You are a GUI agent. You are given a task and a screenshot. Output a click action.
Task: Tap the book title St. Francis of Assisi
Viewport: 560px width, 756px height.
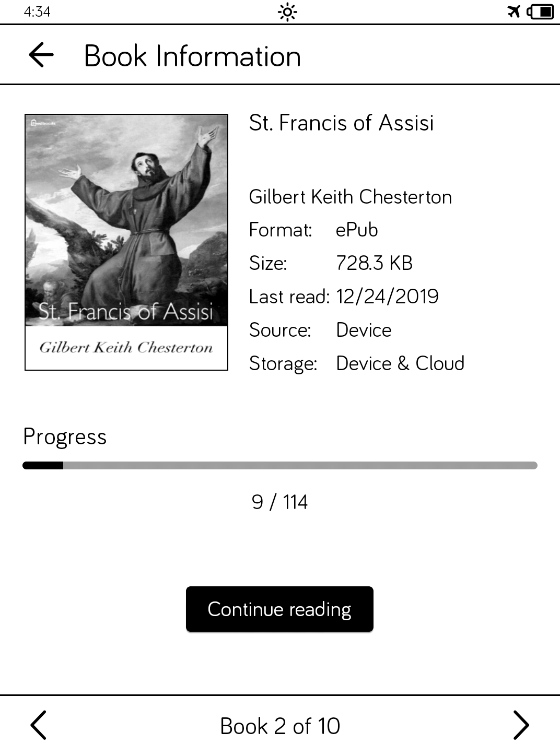coord(341,123)
